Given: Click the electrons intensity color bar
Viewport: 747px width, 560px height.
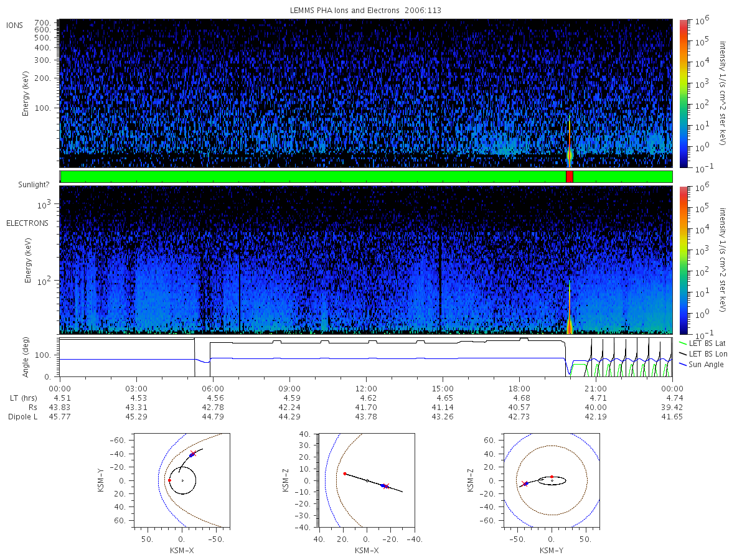Looking at the screenshot, I should pyautogui.click(x=683, y=259).
